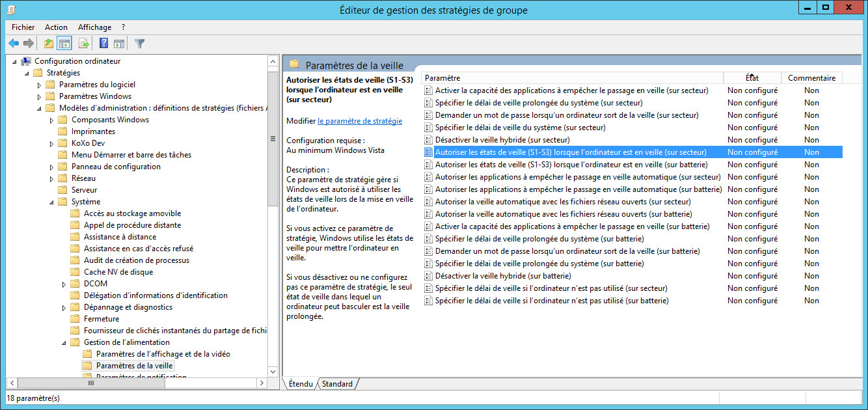Open the Fichier menu
The width and height of the screenshot is (868, 410).
click(x=23, y=27)
